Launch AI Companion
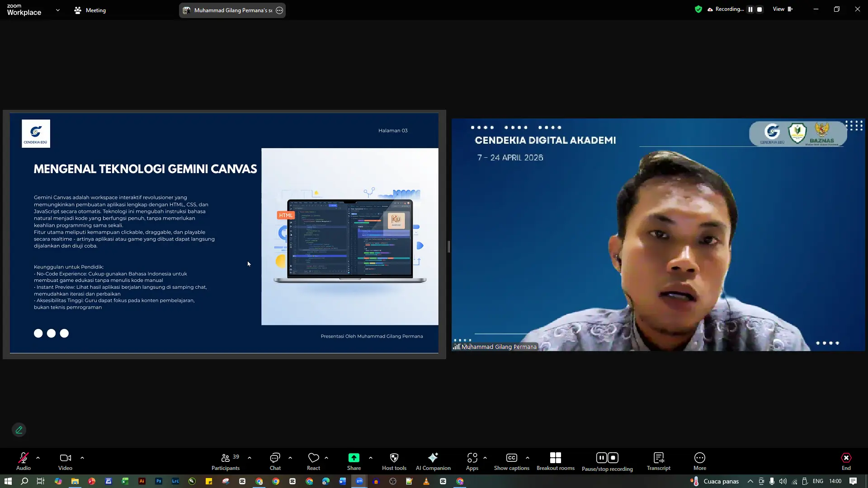Screen dimensions: 868x488 (x=433, y=461)
